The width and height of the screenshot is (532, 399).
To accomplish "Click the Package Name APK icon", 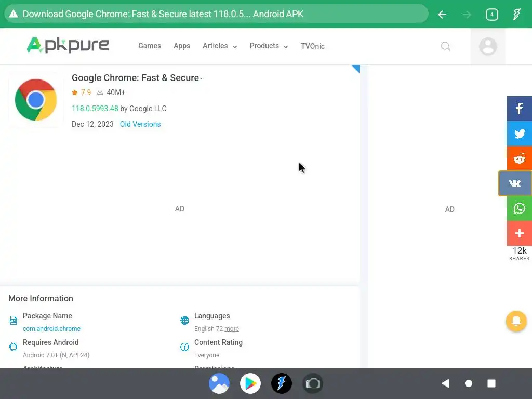I will coord(13,320).
